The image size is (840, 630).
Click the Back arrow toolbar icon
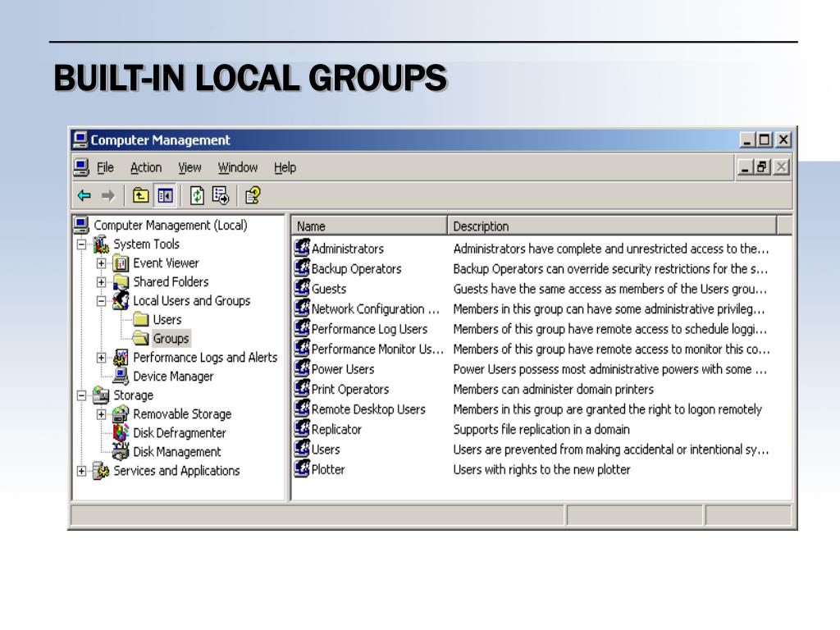(84, 196)
